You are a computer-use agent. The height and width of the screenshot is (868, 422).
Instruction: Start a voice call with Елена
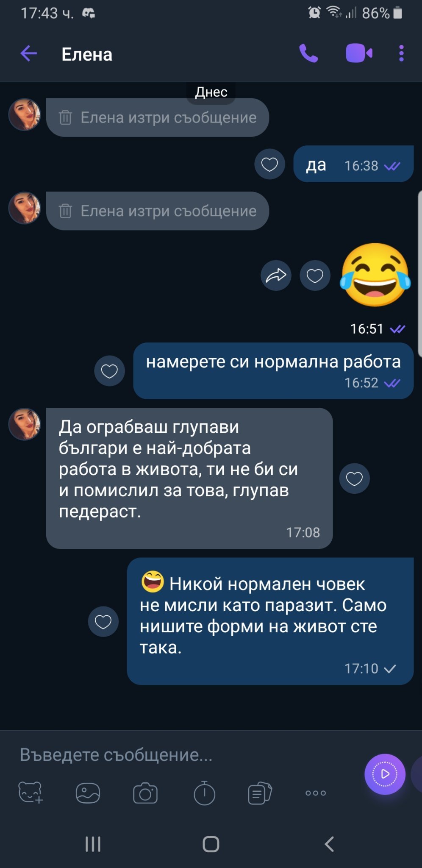click(308, 53)
